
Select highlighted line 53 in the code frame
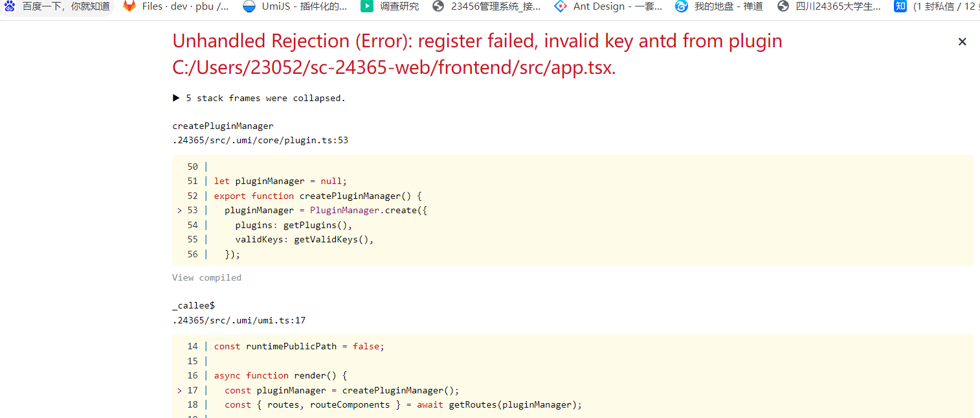coord(324,210)
